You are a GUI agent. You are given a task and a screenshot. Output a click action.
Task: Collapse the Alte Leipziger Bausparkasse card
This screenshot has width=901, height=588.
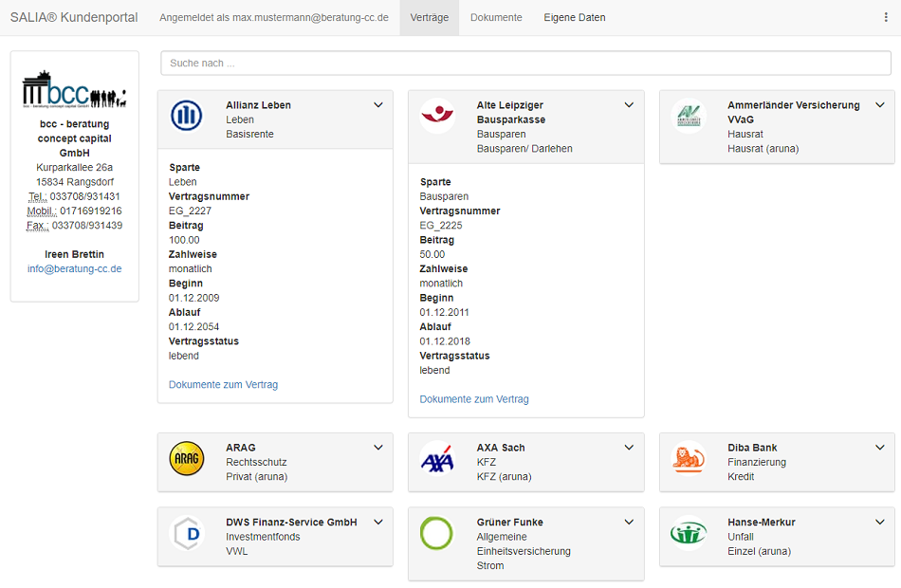(629, 105)
